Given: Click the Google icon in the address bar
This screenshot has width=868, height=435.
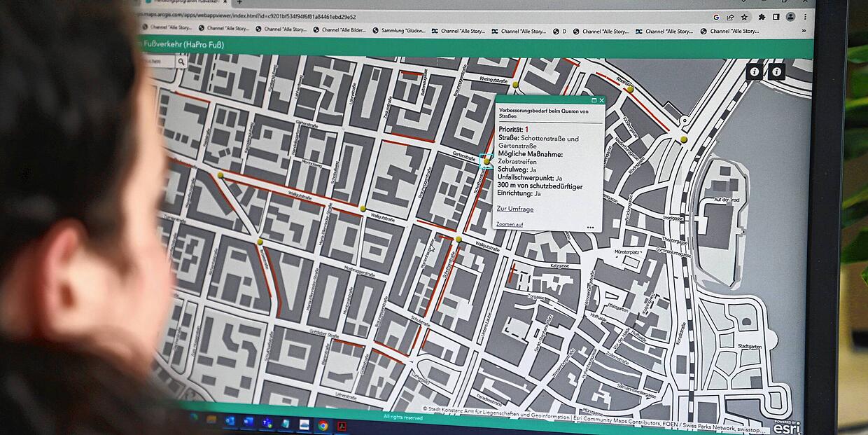Looking at the screenshot, I should tap(716, 17).
